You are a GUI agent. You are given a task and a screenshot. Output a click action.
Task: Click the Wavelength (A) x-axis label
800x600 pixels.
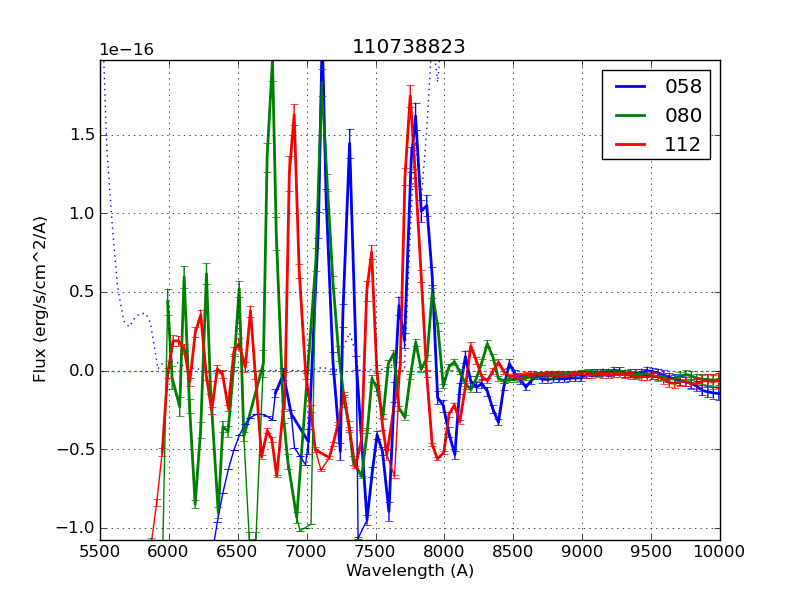click(410, 571)
